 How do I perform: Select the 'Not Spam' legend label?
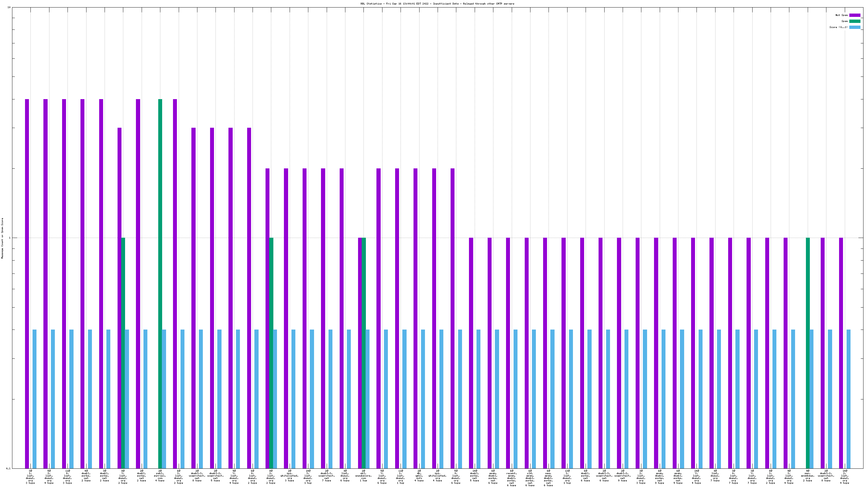coord(841,15)
